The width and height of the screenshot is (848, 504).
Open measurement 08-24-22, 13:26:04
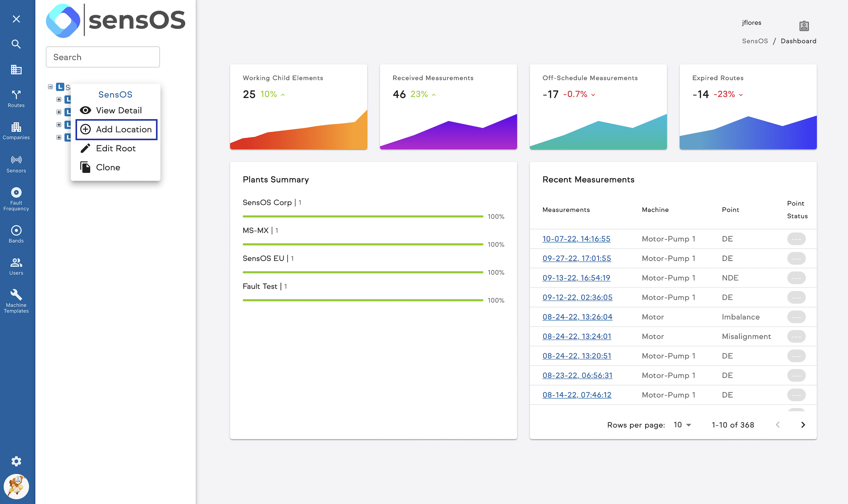(x=578, y=317)
